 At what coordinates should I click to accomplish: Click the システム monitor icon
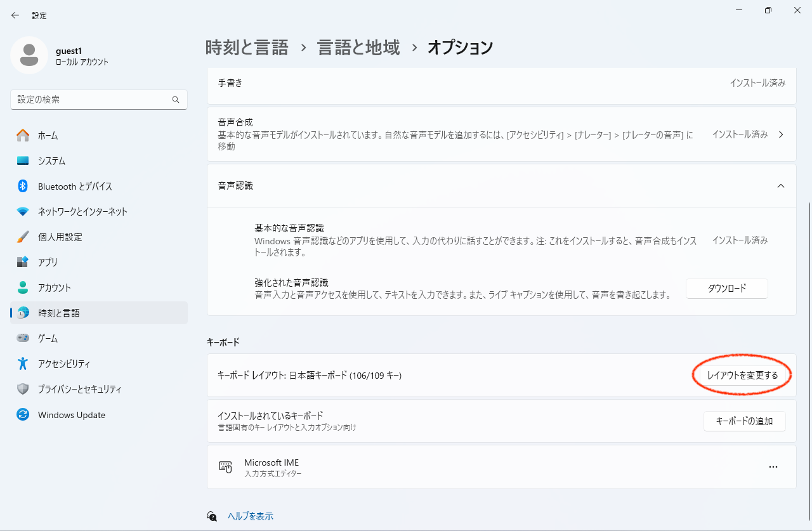point(23,161)
